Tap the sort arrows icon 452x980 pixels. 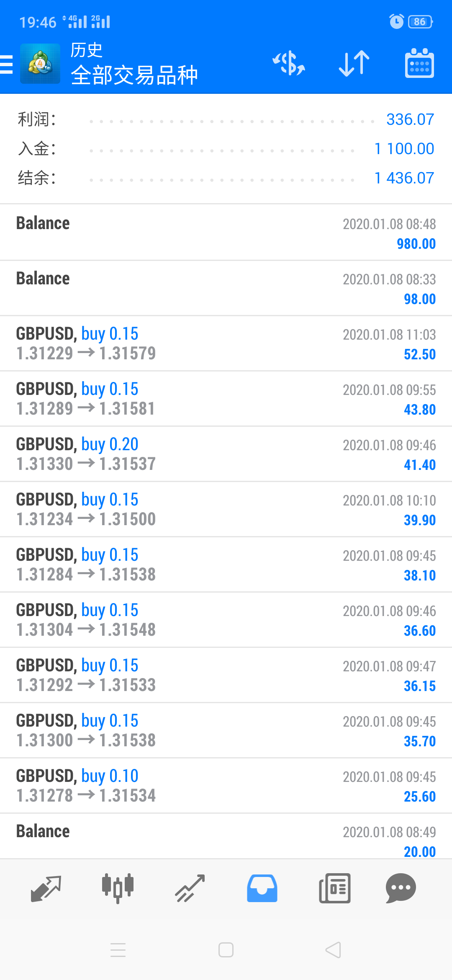354,64
